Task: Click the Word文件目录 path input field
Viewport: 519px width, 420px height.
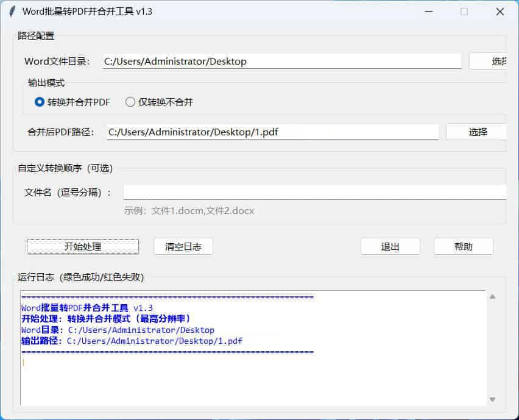Action: coord(280,61)
